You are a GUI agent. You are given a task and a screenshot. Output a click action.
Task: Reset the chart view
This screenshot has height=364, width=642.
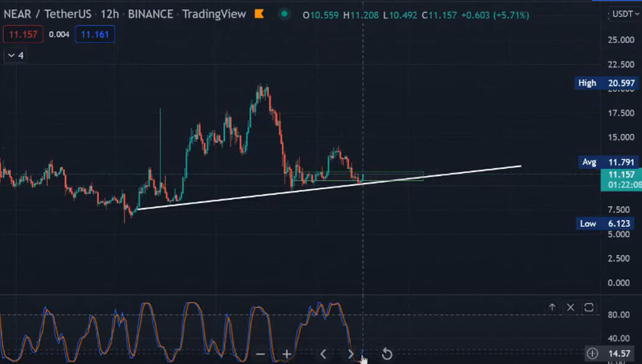(x=387, y=354)
